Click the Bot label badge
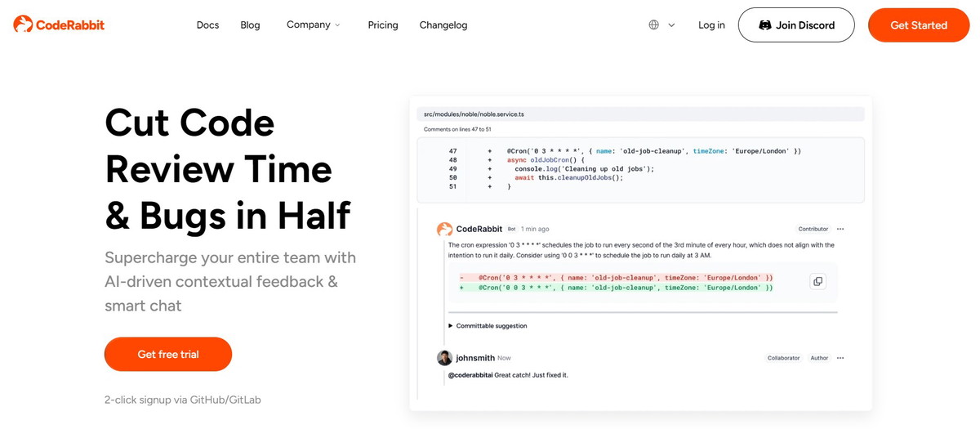Screen dimensions: 980x429 point(512,229)
